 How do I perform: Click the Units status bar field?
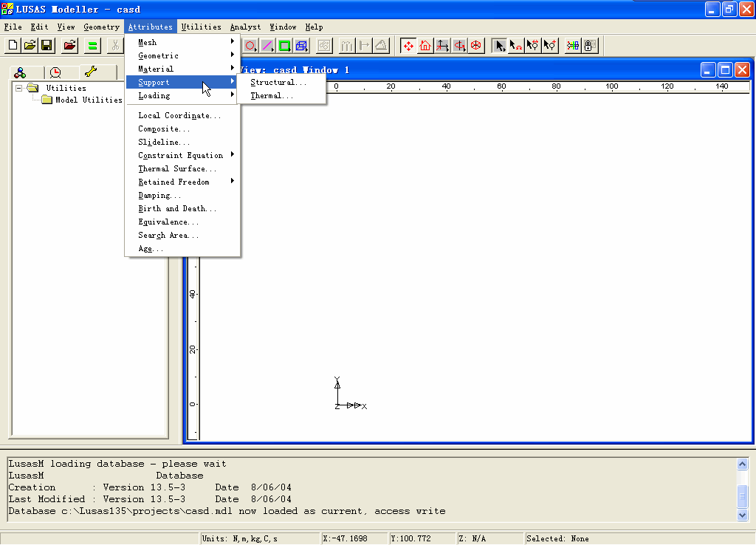coord(261,539)
